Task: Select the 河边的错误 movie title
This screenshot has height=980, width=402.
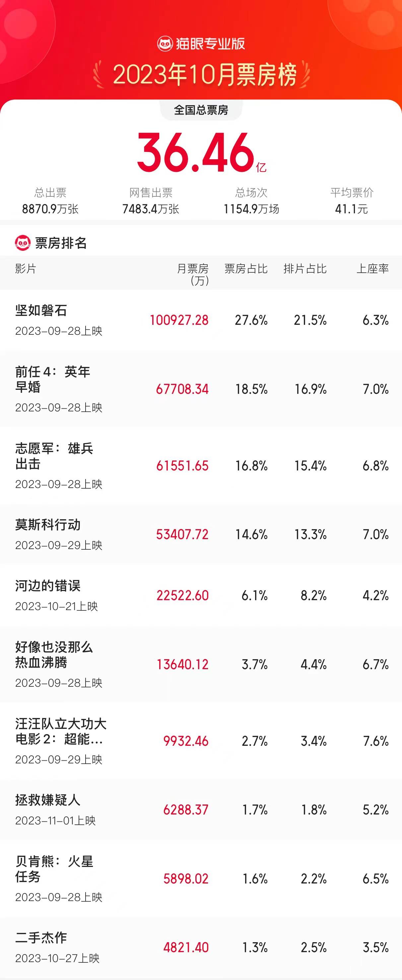Action: tap(48, 586)
